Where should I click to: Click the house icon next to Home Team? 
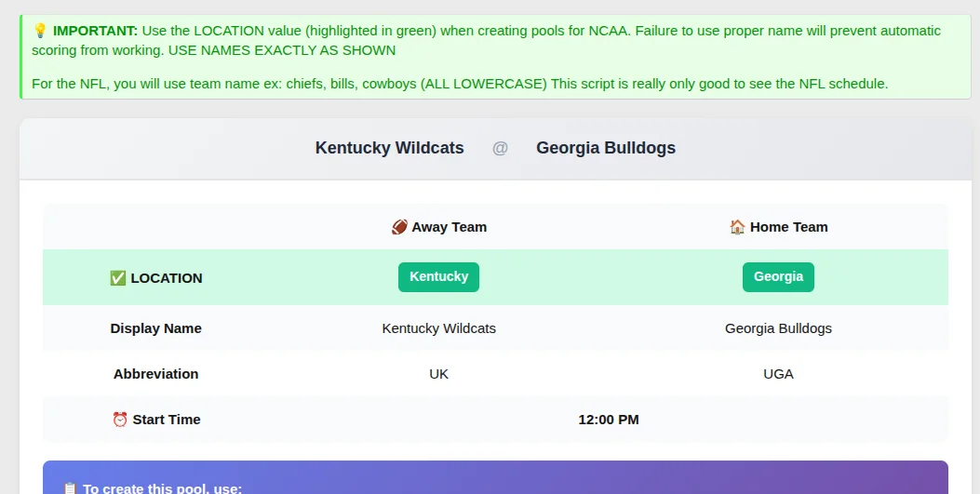click(737, 227)
